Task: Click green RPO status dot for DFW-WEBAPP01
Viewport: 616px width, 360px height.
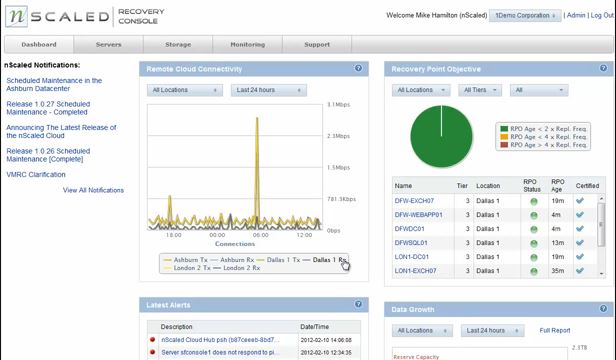Action: click(534, 215)
